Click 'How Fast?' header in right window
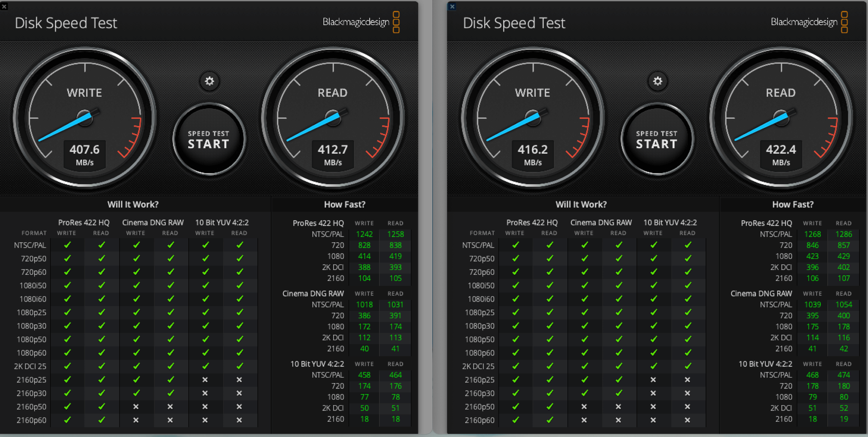The width and height of the screenshot is (868, 437). pyautogui.click(x=793, y=204)
